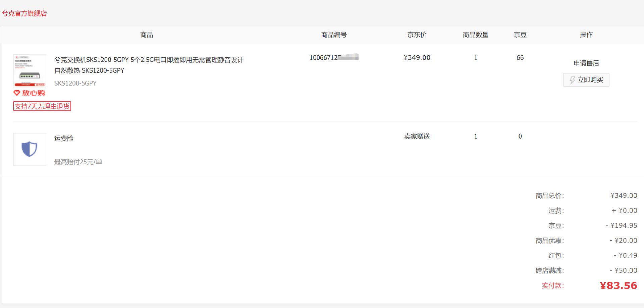Click the 商品编号 column header
Image resolution: width=644 pixels, height=308 pixels.
(334, 35)
